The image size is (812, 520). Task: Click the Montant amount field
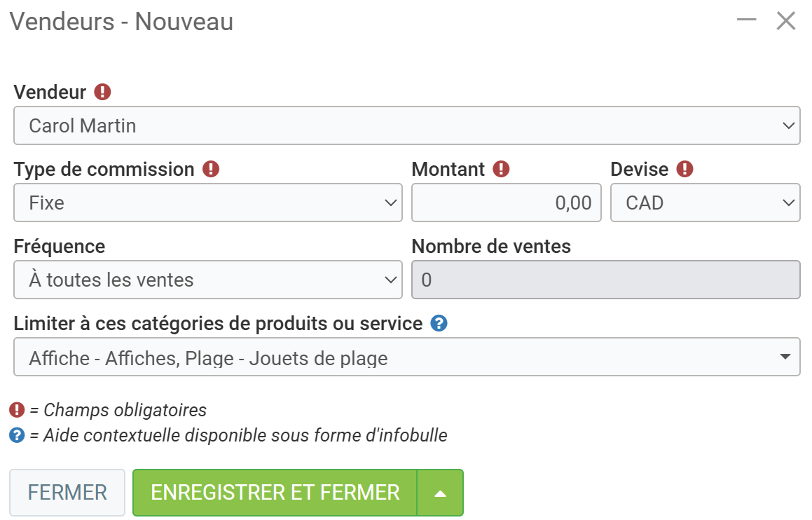(x=506, y=203)
